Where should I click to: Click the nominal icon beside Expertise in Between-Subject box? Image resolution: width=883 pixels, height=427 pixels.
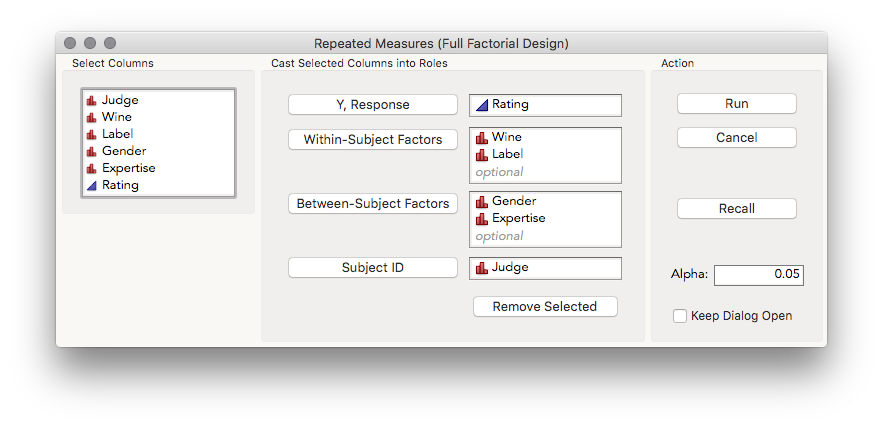click(481, 219)
